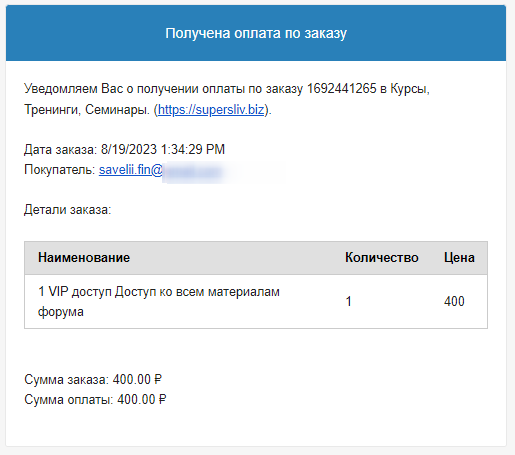The height and width of the screenshot is (455, 515).
Task: Click the price value 400 in the table
Action: [x=454, y=302]
